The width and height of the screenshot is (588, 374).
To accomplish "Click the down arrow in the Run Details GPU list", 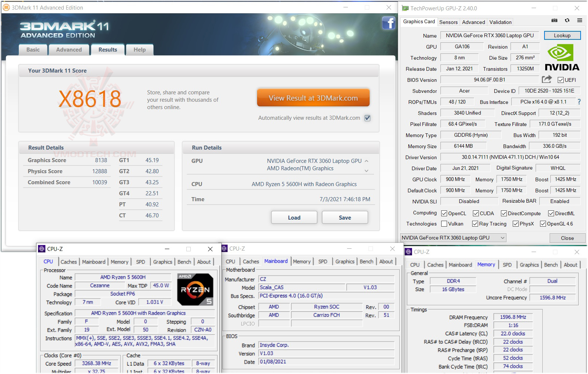I will [x=366, y=171].
